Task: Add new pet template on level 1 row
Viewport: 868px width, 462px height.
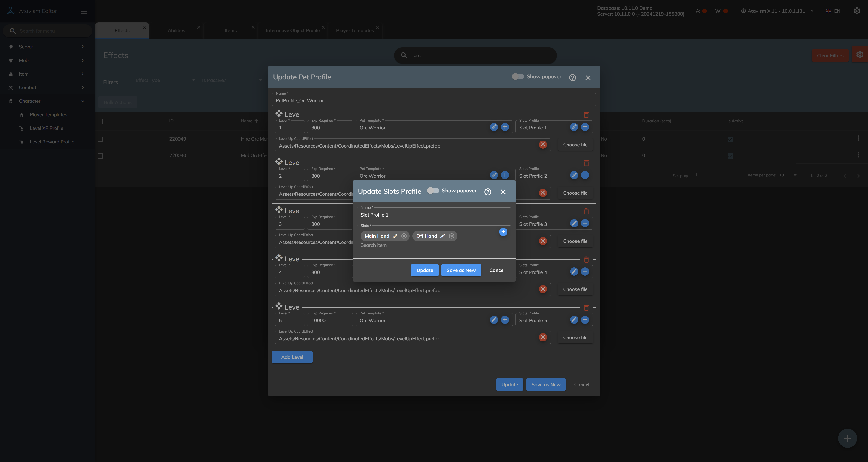Action: pyautogui.click(x=505, y=127)
